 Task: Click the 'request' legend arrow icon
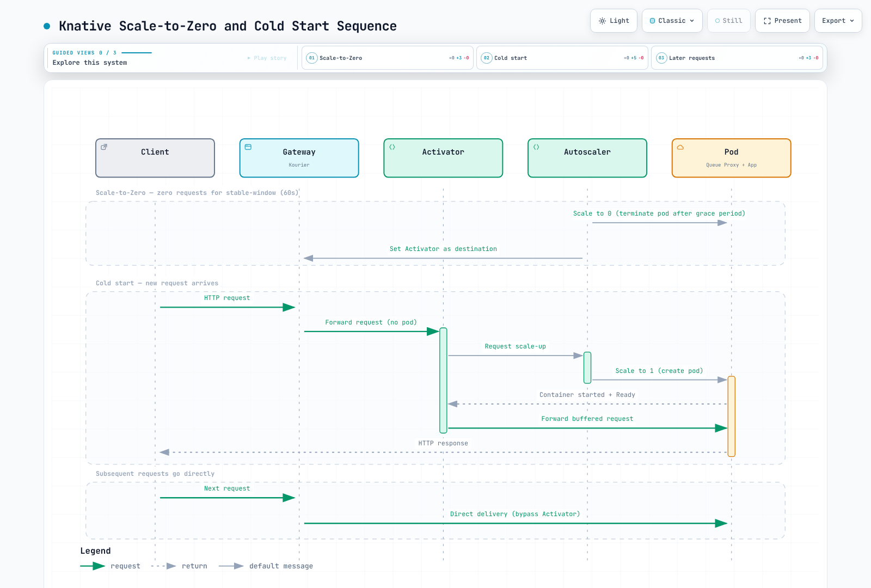93,566
